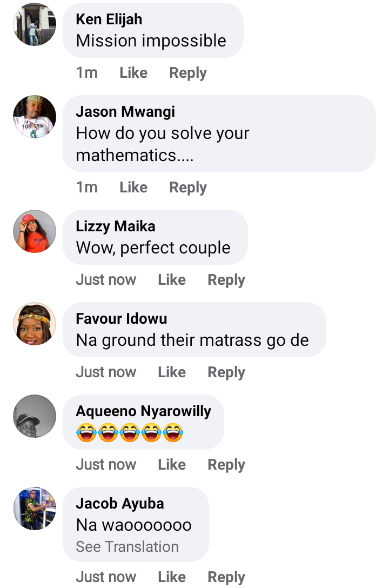Open Ken Elijah's profile picture
The height and width of the screenshot is (588, 389).
35,24
